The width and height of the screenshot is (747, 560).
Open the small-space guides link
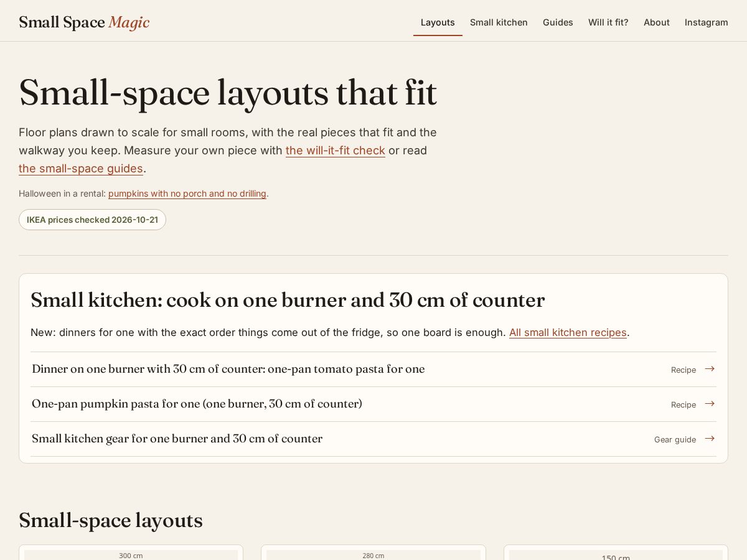coord(81,168)
